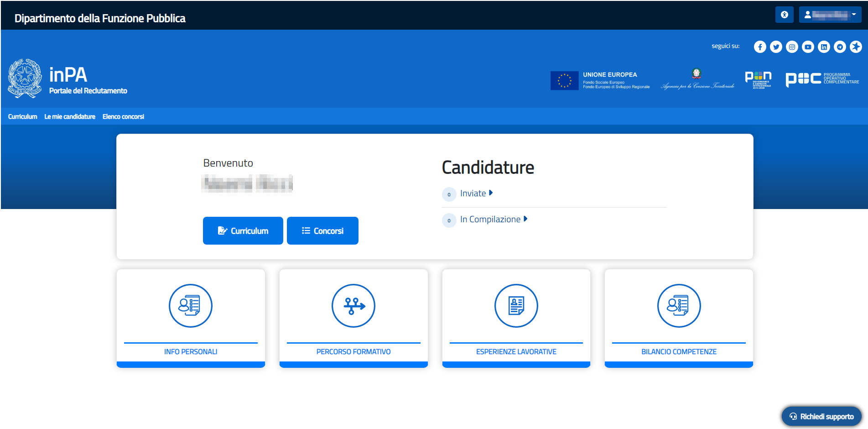Open the YouTube channel icon
Image resolution: width=868 pixels, height=429 pixels.
coord(808,47)
